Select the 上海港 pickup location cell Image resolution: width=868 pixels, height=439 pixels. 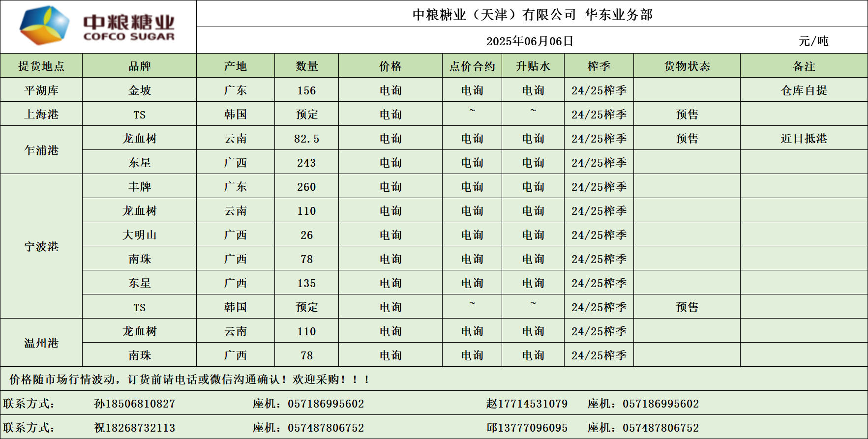tap(41, 114)
